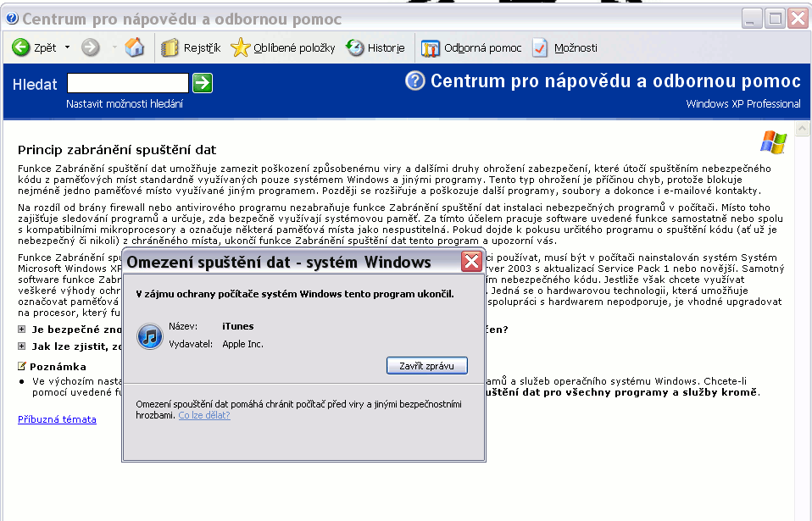The height and width of the screenshot is (521, 812).
Task: Click the scroll up arrow of help pane
Action: pyautogui.click(x=803, y=128)
